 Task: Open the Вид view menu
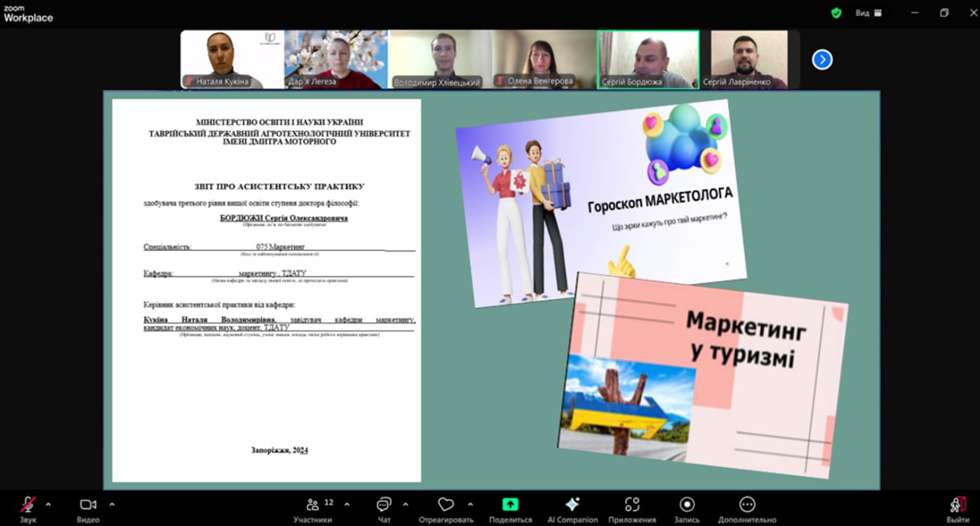point(867,13)
